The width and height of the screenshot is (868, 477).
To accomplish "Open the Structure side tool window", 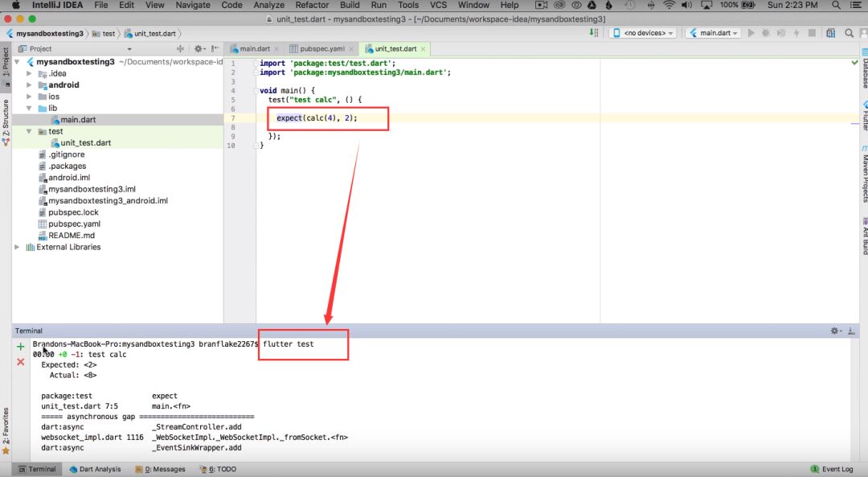I will tap(6, 123).
